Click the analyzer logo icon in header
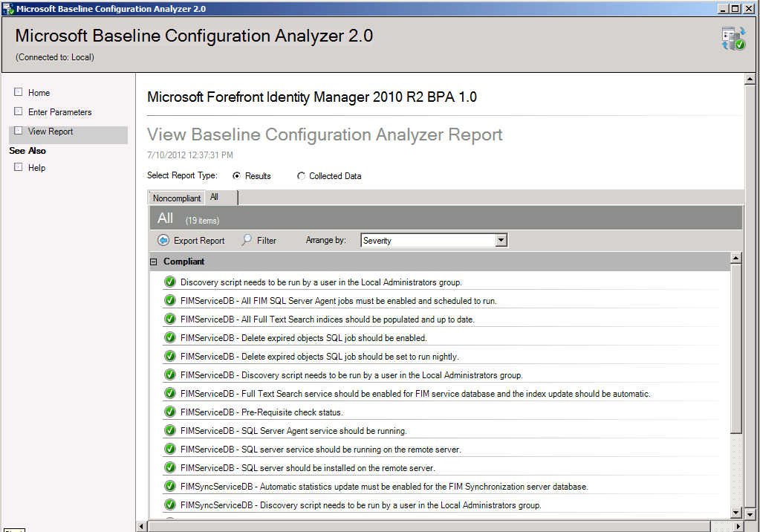Image resolution: width=760 pixels, height=532 pixels. pos(733,39)
